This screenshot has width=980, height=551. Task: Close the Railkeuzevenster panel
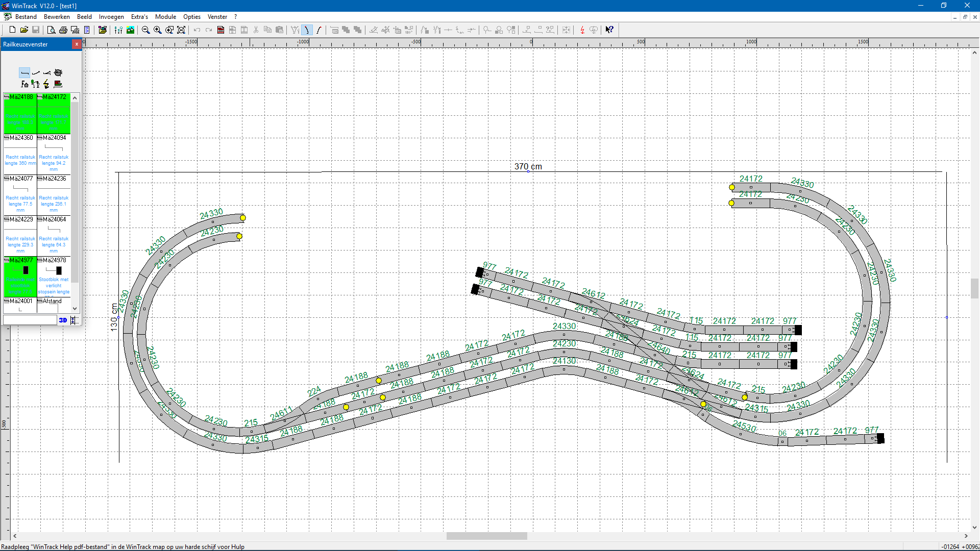tap(77, 44)
